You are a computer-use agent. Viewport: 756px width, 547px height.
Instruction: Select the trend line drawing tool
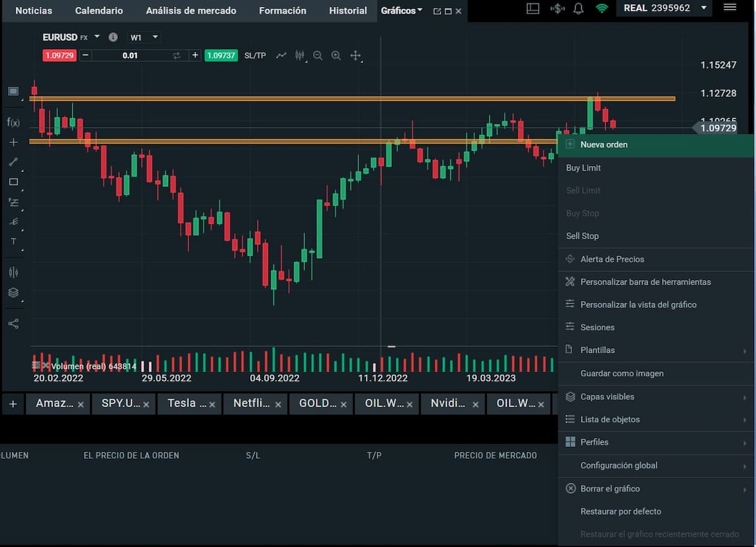click(13, 162)
